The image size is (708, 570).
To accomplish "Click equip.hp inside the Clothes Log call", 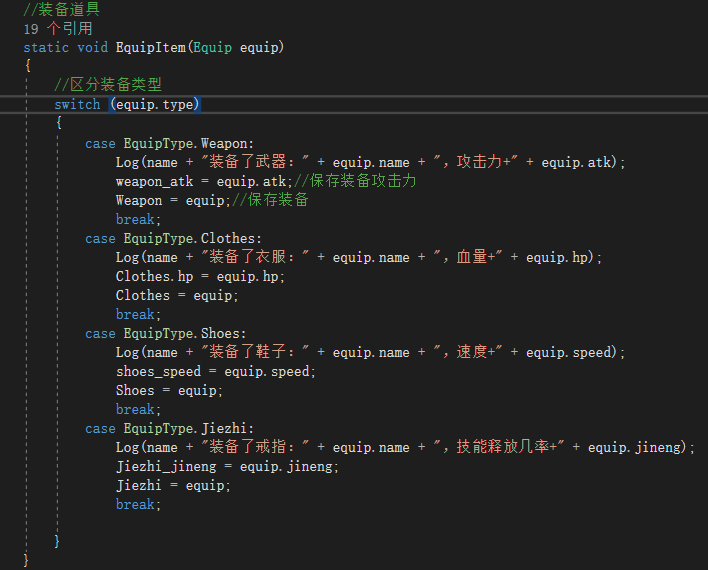I will click(557, 257).
